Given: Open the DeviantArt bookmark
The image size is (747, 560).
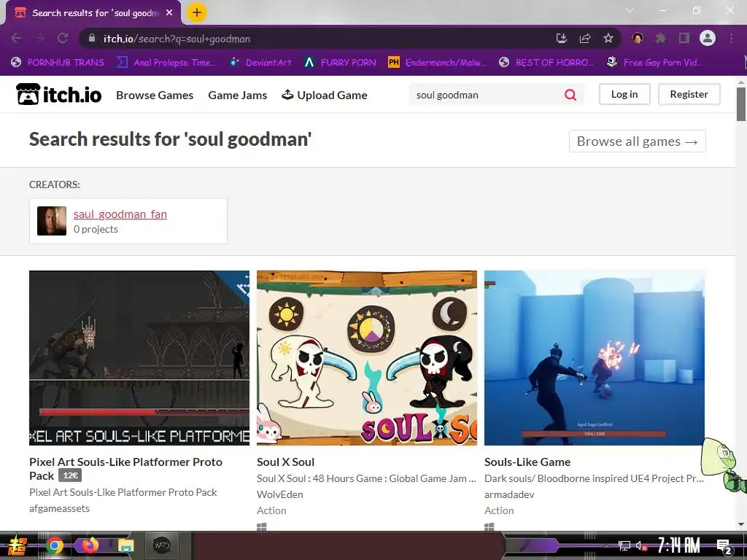Looking at the screenshot, I should click(260, 63).
